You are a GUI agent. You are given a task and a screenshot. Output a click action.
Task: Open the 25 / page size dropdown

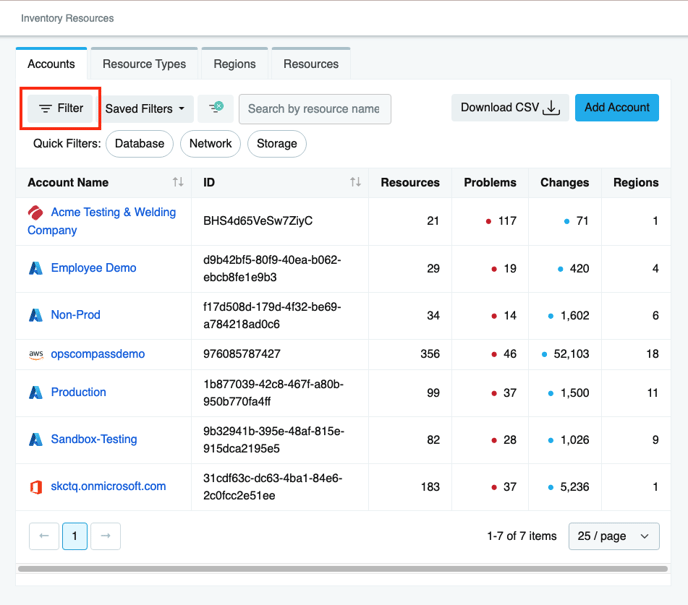pos(614,536)
